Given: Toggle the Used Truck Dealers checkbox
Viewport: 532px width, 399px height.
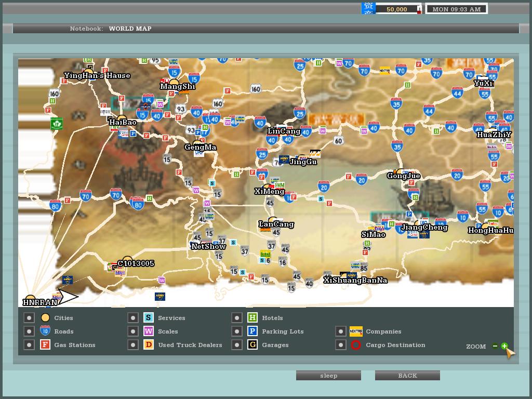Looking at the screenshot, I should tap(132, 345).
